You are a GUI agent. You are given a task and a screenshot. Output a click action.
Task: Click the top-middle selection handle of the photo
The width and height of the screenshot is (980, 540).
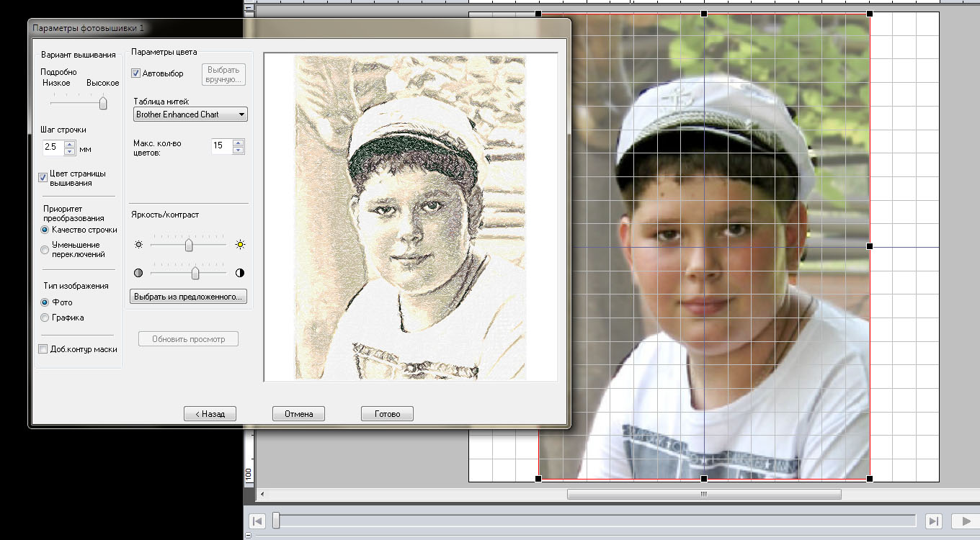click(x=704, y=14)
